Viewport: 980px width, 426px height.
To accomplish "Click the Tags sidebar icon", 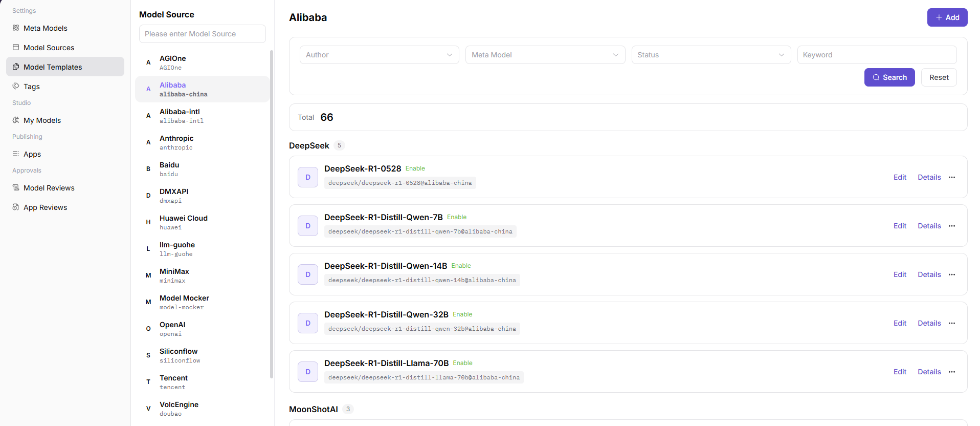I will pyautogui.click(x=16, y=87).
